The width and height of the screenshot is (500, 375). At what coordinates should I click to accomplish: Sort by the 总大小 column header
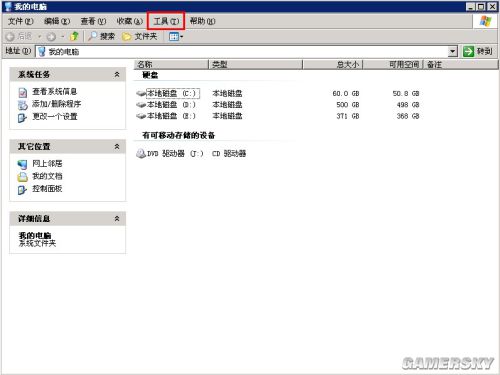pyautogui.click(x=332, y=64)
